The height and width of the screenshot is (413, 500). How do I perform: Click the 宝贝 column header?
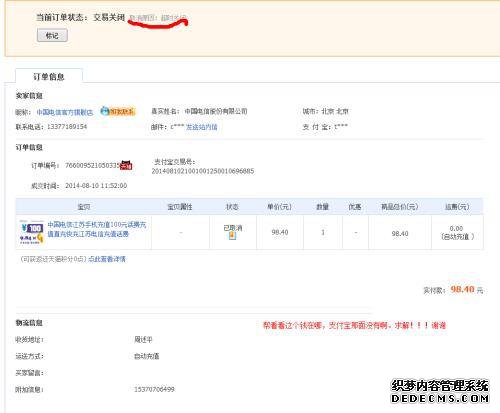pos(84,207)
